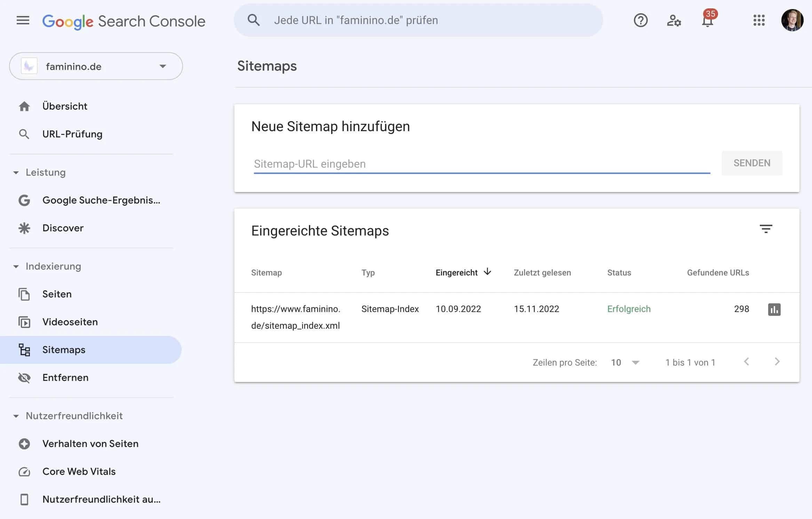812x519 pixels.
Task: Open the help icon in the top bar
Action: tap(640, 21)
